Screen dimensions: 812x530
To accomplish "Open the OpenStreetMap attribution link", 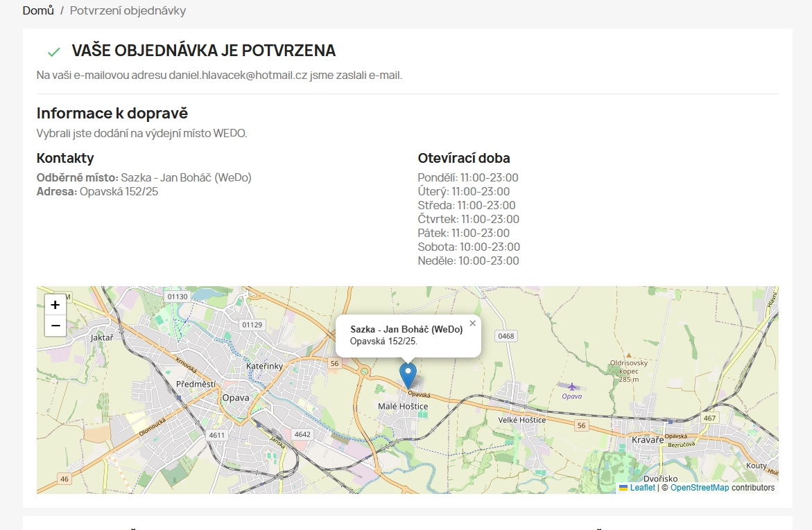I will click(x=699, y=488).
